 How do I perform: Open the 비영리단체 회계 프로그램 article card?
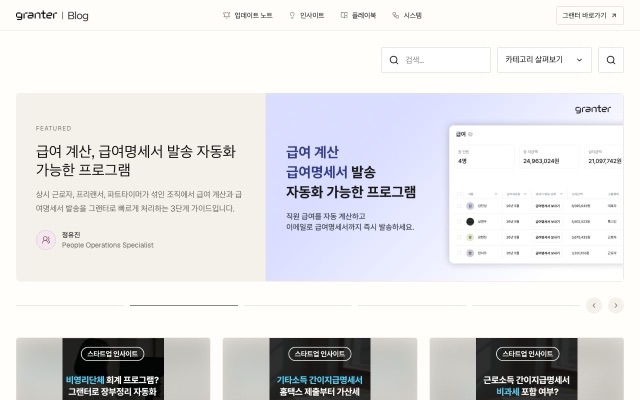point(113,369)
